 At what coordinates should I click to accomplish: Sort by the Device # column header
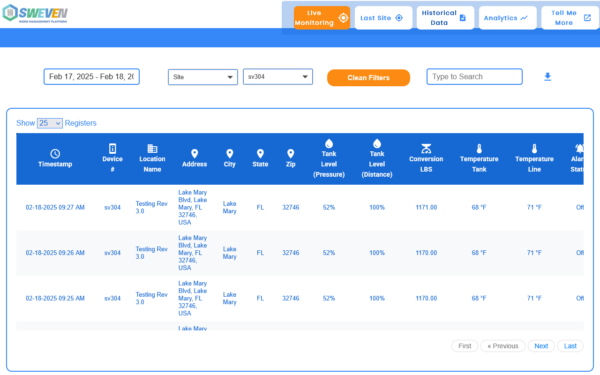pos(112,164)
